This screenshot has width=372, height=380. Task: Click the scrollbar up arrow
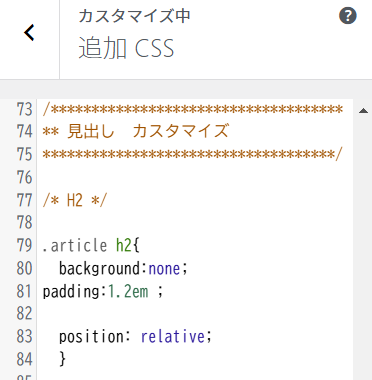[363, 111]
